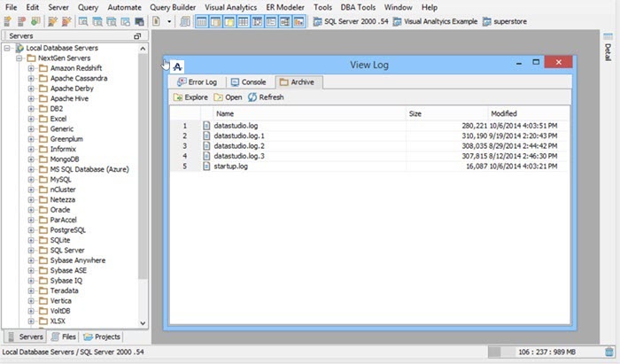
Task: Click the file icon next to datastudio.log
Action: [x=206, y=126]
